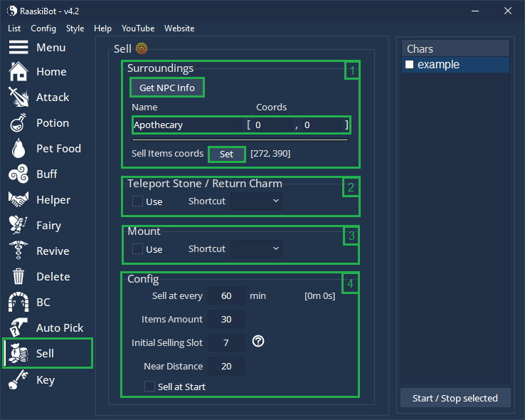This screenshot has height=420, width=525.
Task: Open the Key section icon
Action: [x=18, y=380]
